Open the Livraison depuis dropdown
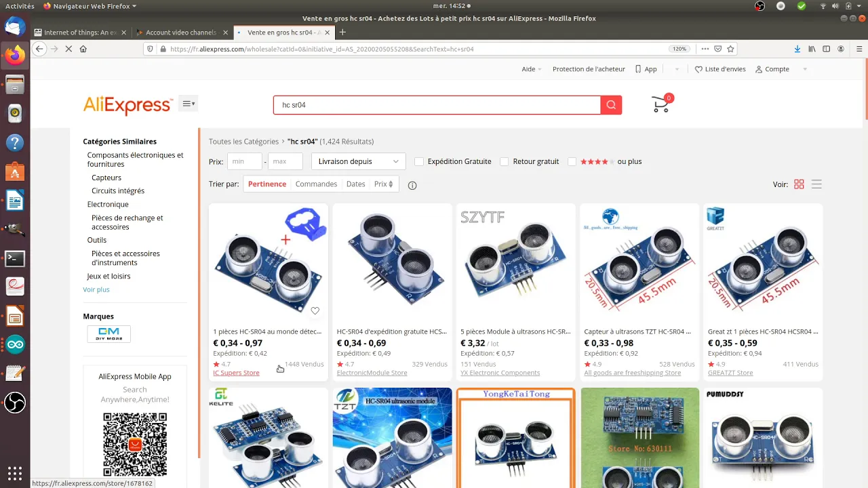 (358, 161)
